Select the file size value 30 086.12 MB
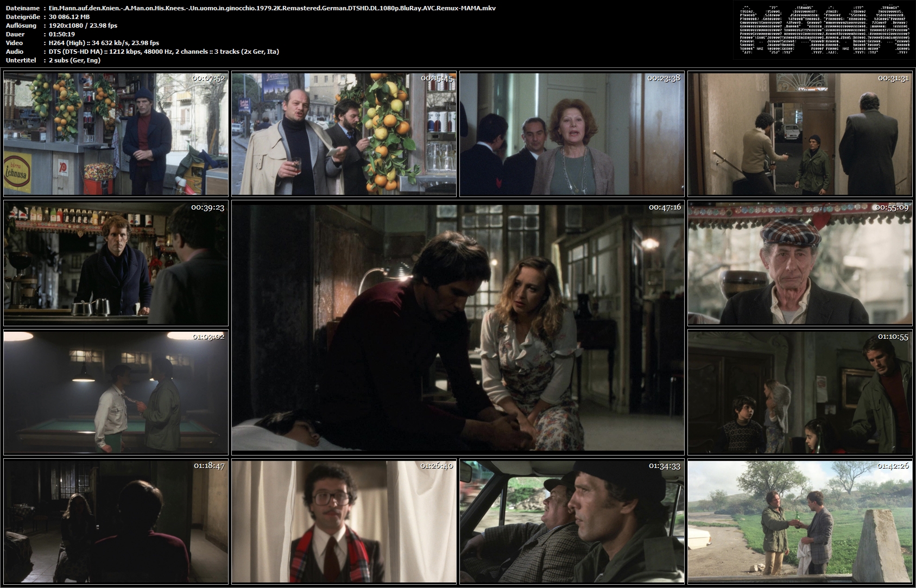Image resolution: width=916 pixels, height=588 pixels. point(69,17)
